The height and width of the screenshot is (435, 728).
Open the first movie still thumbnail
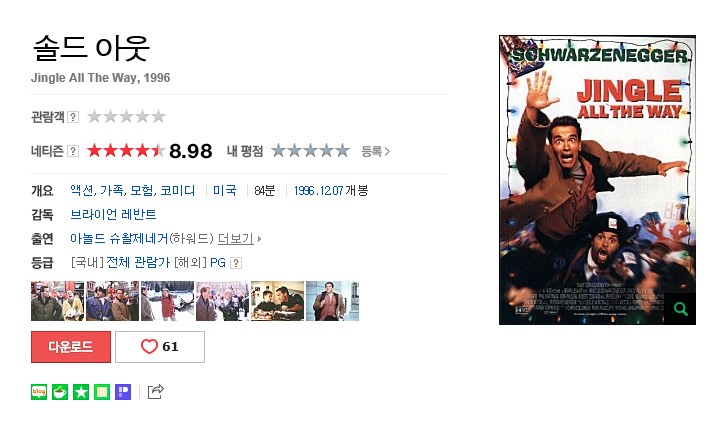pyautogui.click(x=58, y=301)
